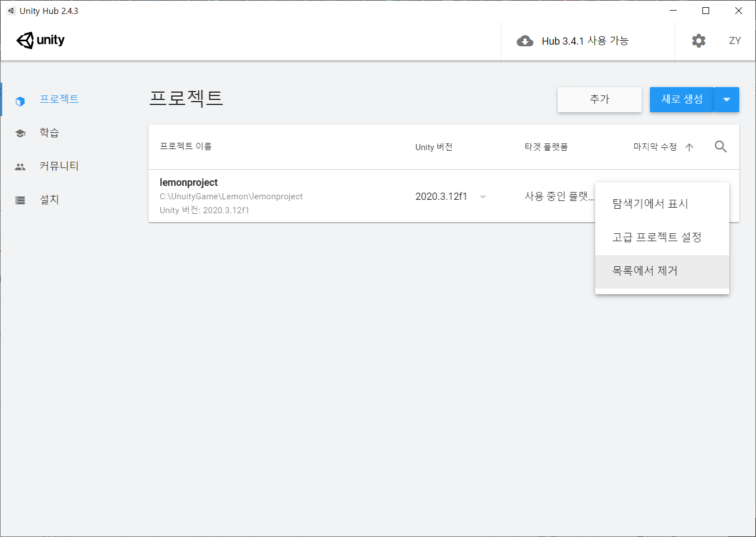The height and width of the screenshot is (537, 756).
Task: Sort by 프로젝트 이름 column header
Action: (185, 146)
